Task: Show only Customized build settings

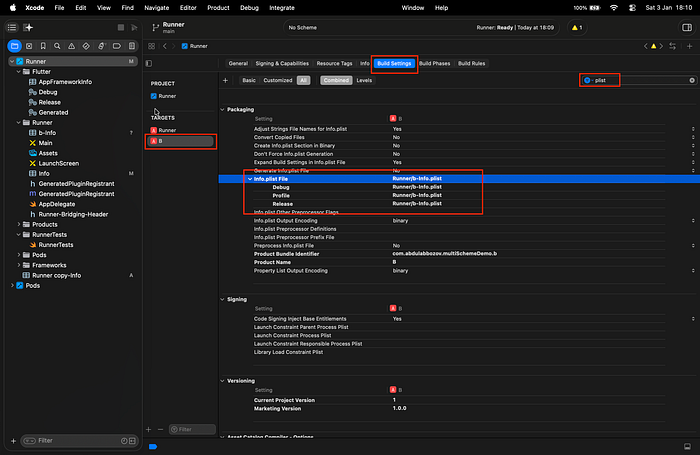Action: [x=278, y=80]
